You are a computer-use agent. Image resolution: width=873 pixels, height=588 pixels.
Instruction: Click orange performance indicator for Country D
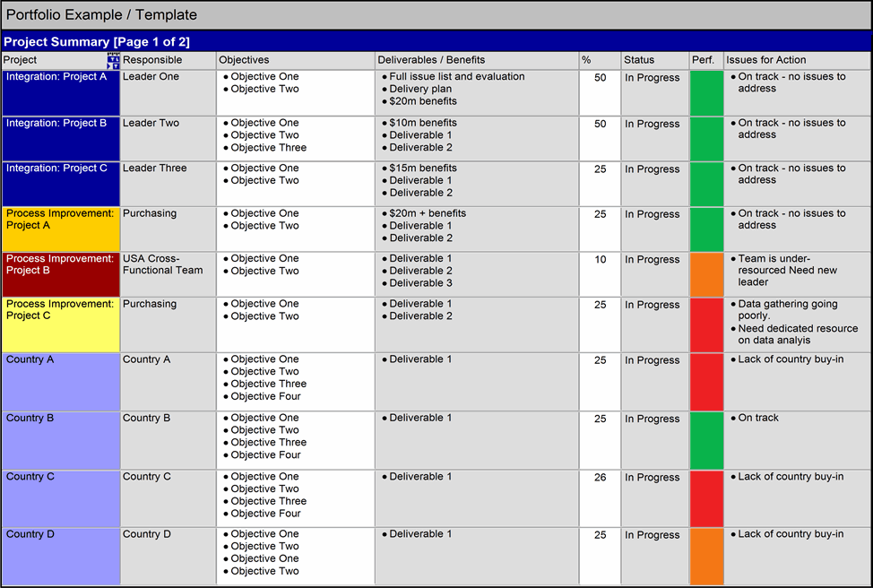(x=706, y=556)
